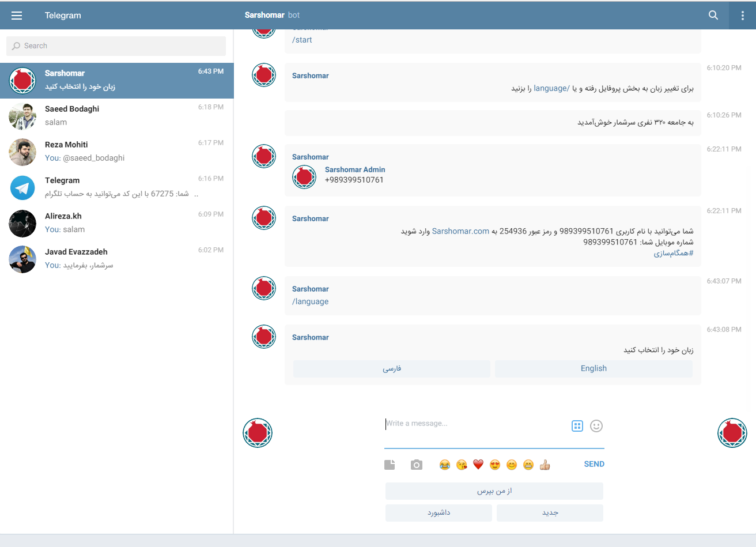
Task: Open the Sarshomar.com link
Action: pyautogui.click(x=460, y=231)
